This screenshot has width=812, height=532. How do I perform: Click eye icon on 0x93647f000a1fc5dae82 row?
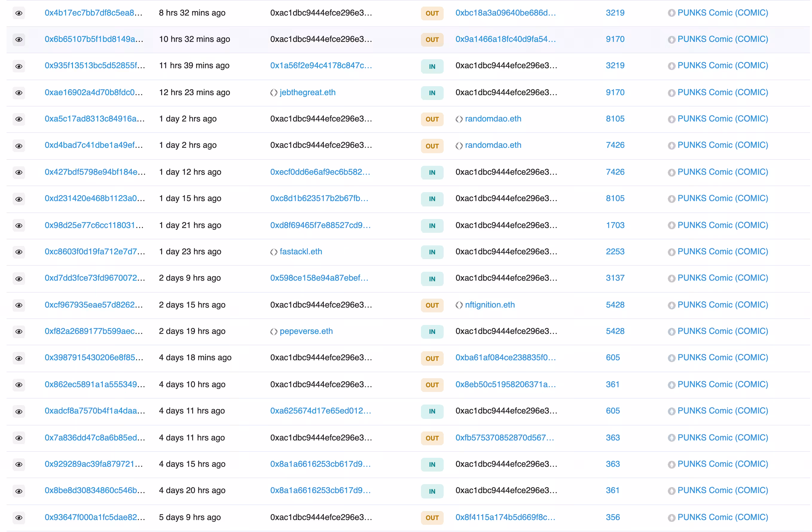19,518
